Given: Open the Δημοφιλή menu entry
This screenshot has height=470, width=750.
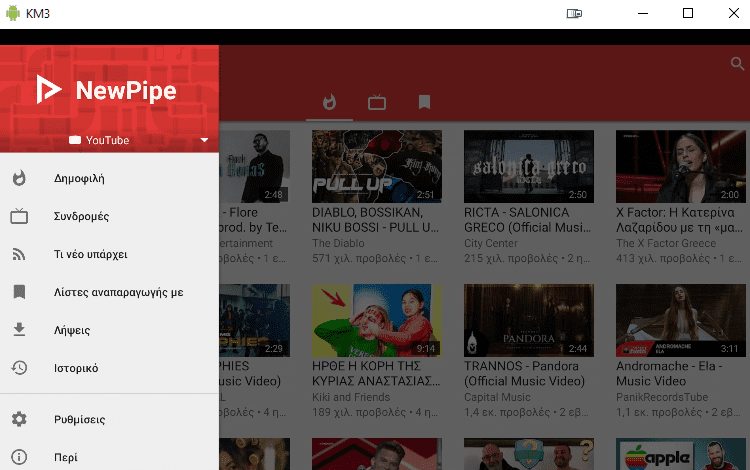Looking at the screenshot, I should coord(110,178).
